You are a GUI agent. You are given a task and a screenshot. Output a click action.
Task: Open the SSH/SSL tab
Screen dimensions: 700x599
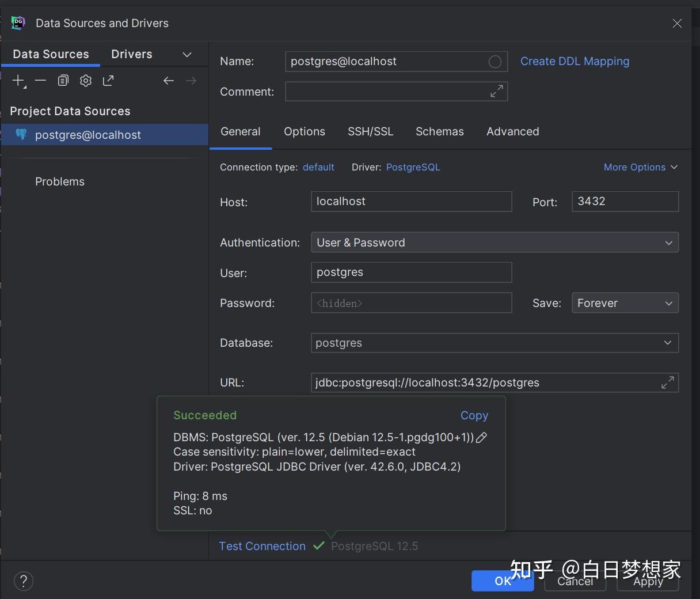(370, 131)
